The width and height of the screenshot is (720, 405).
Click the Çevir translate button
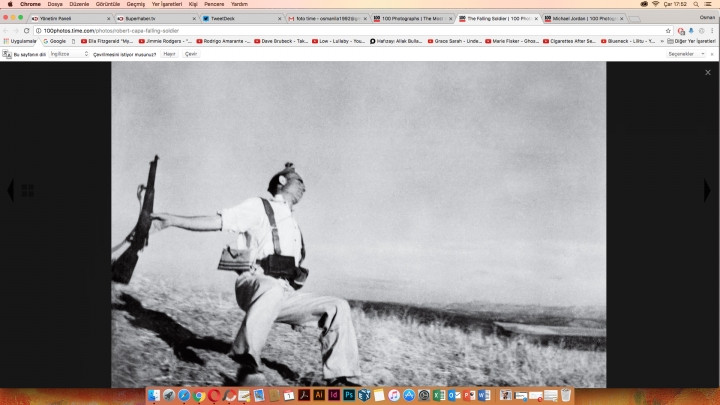pyautogui.click(x=191, y=54)
